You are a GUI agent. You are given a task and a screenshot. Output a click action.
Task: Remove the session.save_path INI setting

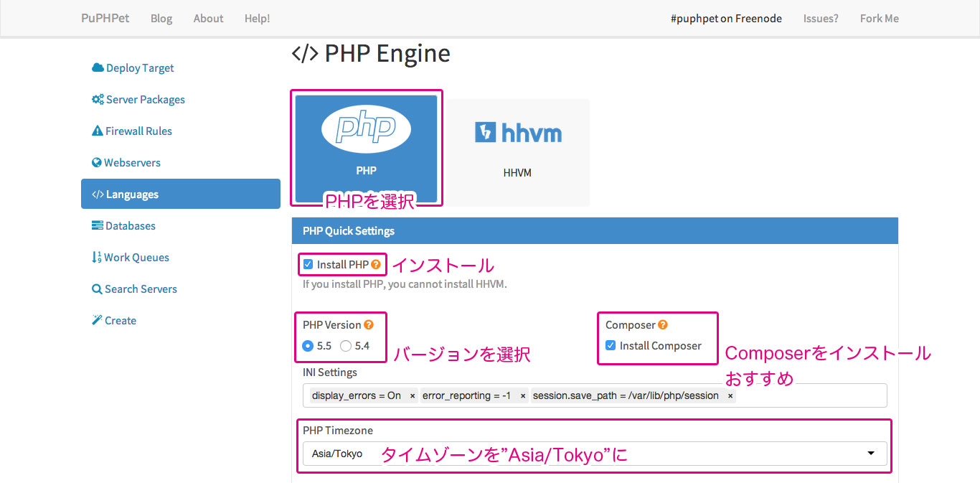pyautogui.click(x=730, y=396)
